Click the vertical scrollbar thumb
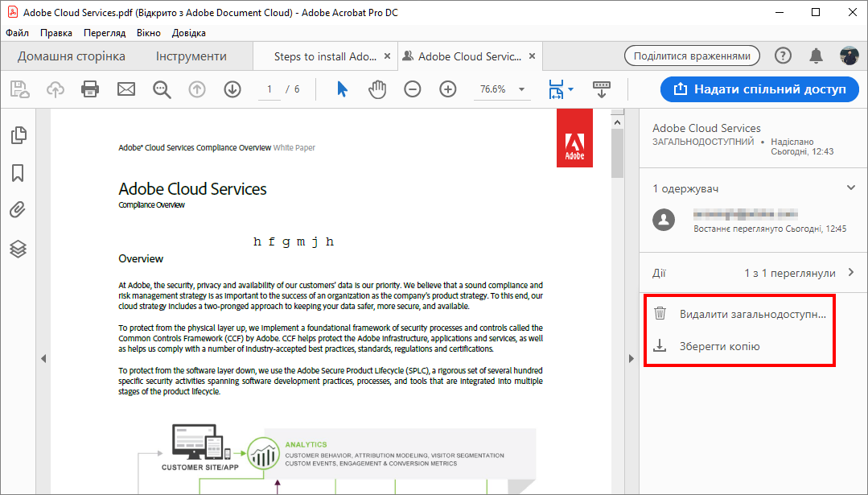The image size is (868, 495). coord(617,154)
